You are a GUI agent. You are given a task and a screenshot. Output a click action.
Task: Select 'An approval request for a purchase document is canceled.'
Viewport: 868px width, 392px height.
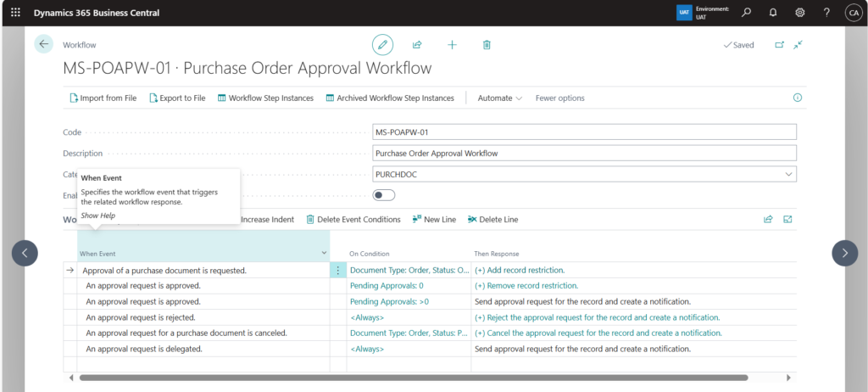[186, 333]
